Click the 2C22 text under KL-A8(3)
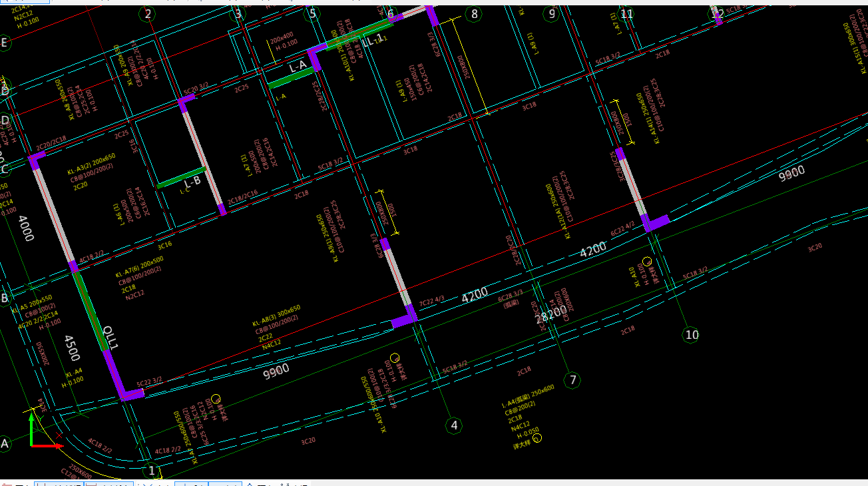868x486 pixels. [x=264, y=338]
